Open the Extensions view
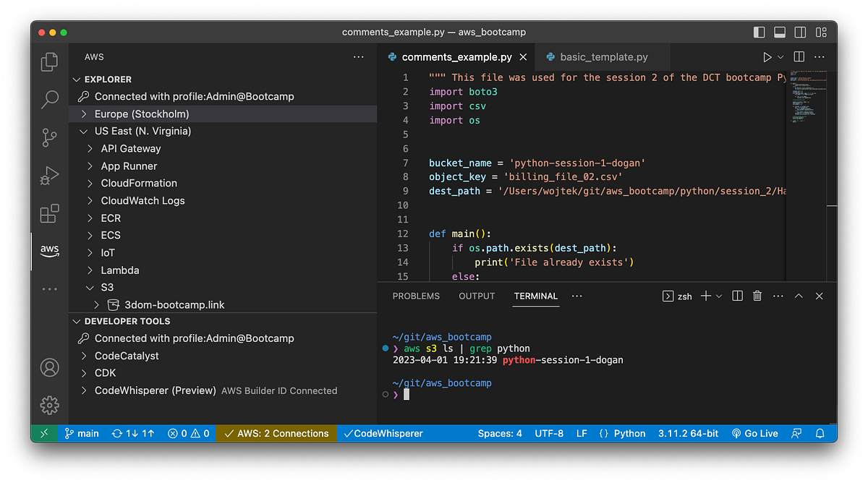Viewport: 868px width, 483px height. [49, 213]
